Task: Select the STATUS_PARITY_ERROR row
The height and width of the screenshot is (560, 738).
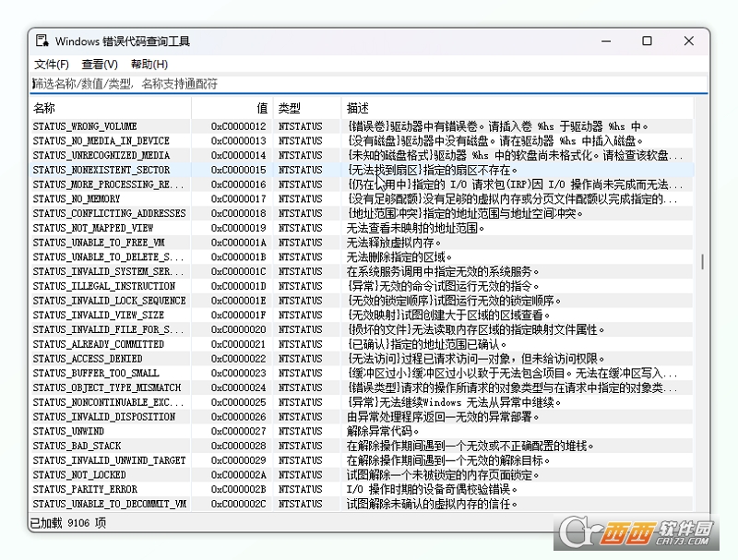Action: click(x=363, y=489)
